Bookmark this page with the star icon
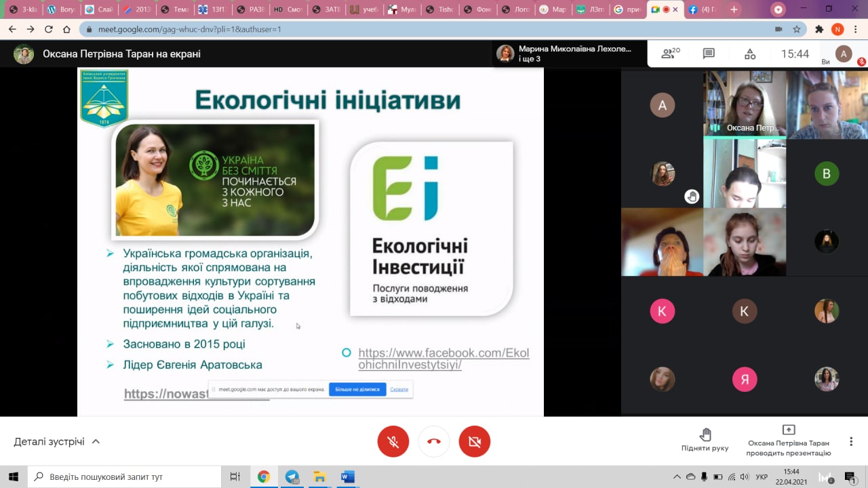Viewport: 868px width, 488px height. click(797, 29)
